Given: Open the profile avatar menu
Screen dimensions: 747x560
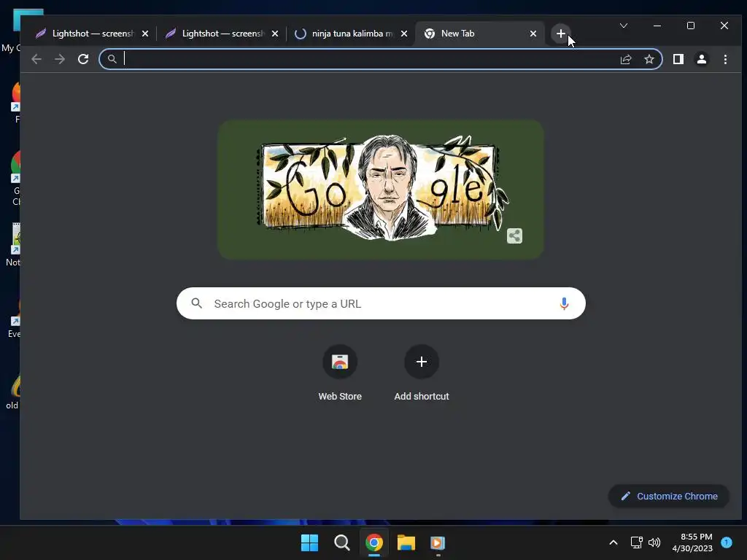Looking at the screenshot, I should tap(702, 59).
